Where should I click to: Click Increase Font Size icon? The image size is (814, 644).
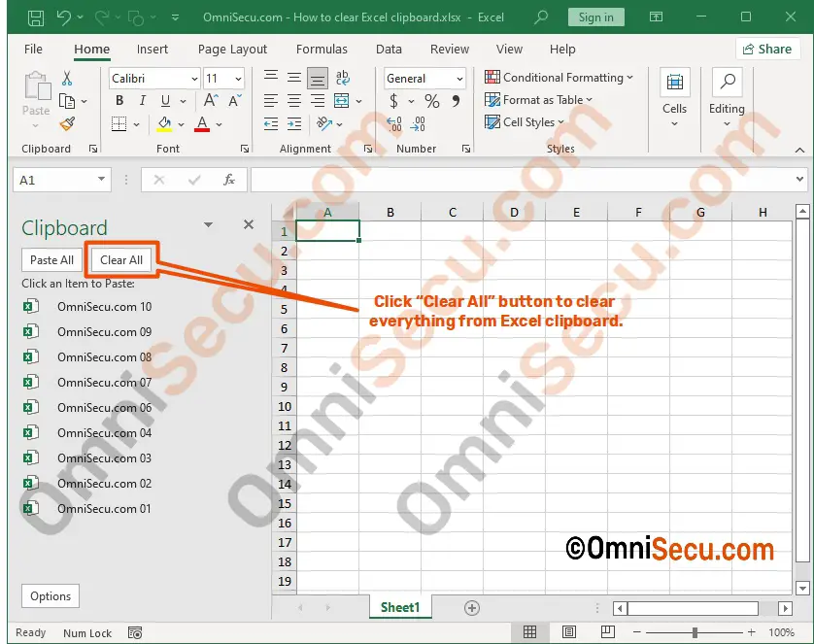(x=211, y=100)
